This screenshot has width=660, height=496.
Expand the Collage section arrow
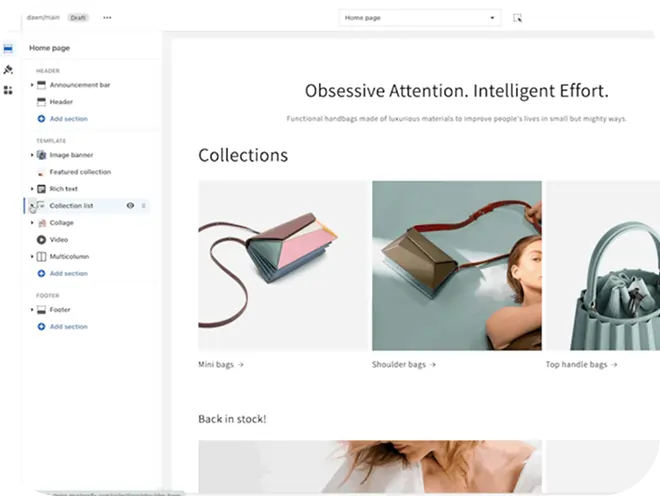coord(32,223)
